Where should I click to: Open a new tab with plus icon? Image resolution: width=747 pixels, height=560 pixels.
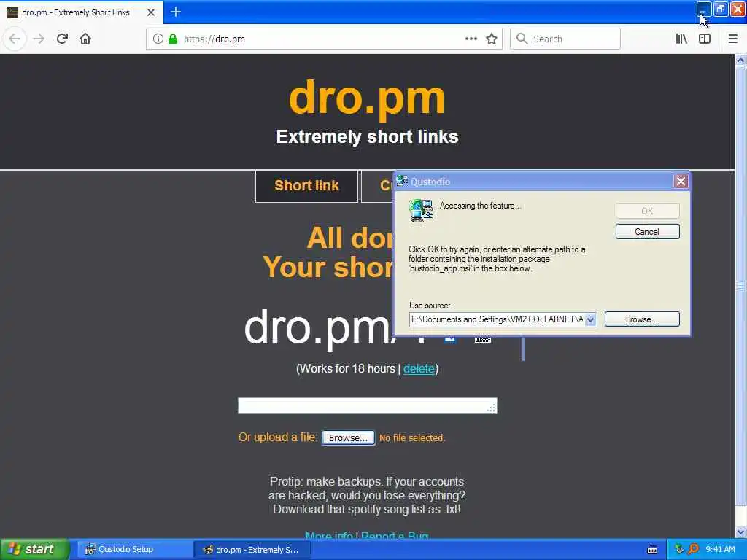coord(176,12)
